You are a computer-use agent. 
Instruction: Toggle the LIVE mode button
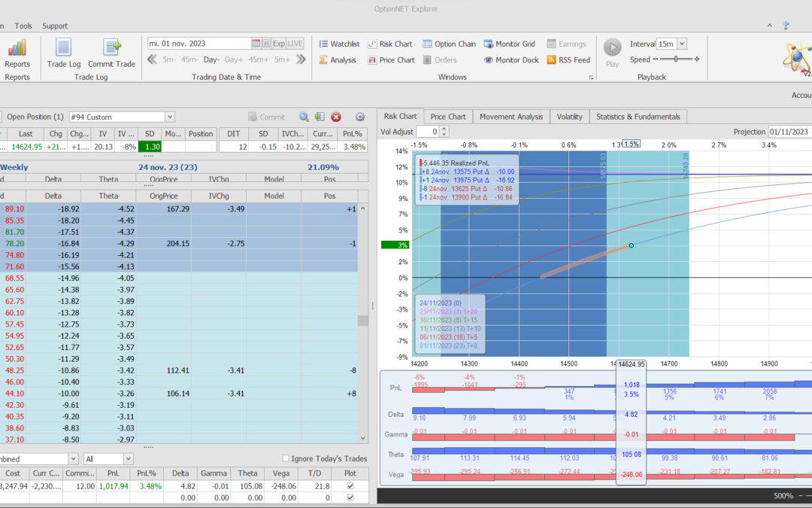(295, 44)
